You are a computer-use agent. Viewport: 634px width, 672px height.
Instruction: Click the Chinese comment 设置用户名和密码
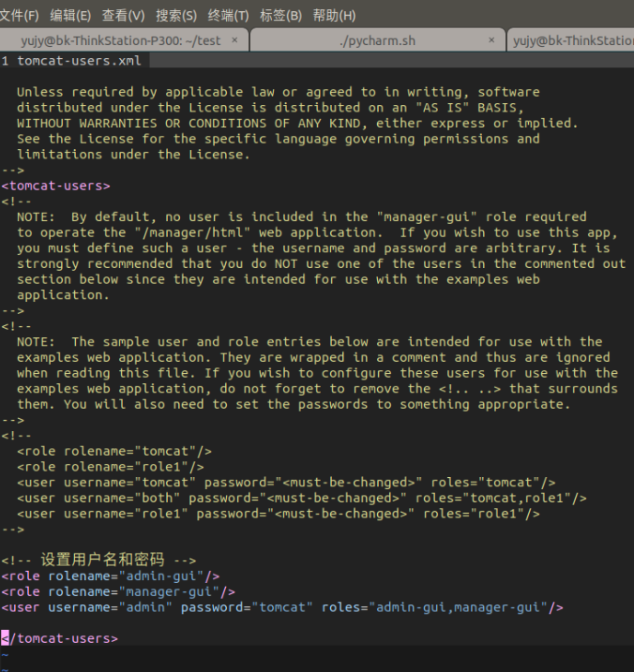102,560
